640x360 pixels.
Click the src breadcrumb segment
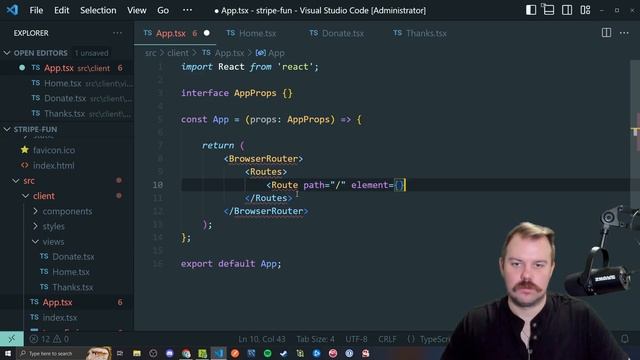click(x=150, y=53)
